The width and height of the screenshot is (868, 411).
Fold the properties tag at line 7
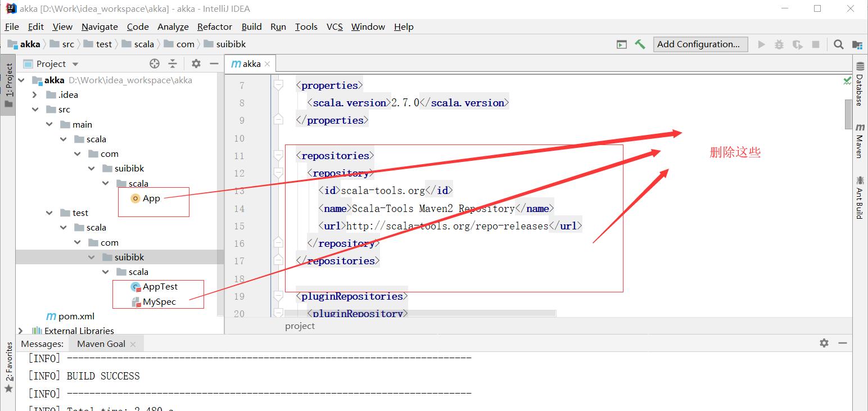tap(278, 85)
